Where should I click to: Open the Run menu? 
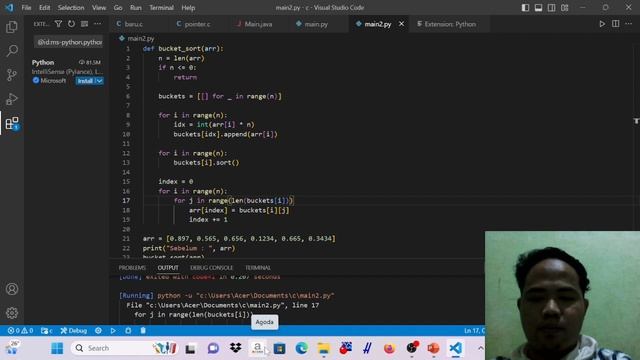136,8
